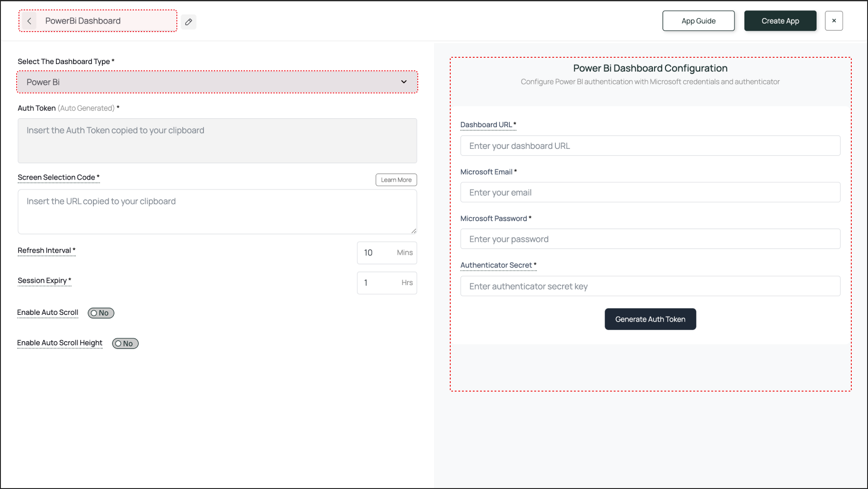
Task: Click the Screen Selection Code textarea
Action: (x=217, y=212)
